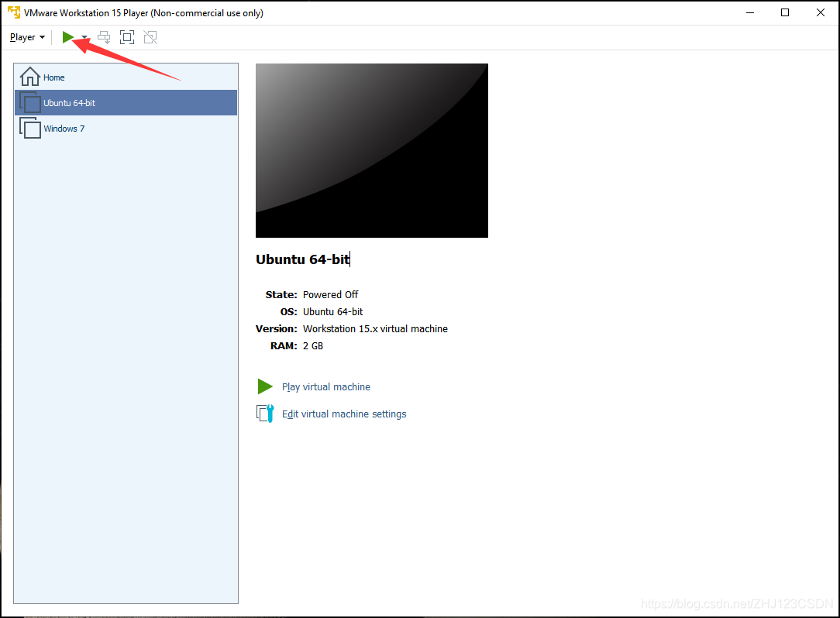
Task: Click the wrench settings icon
Action: click(265, 414)
